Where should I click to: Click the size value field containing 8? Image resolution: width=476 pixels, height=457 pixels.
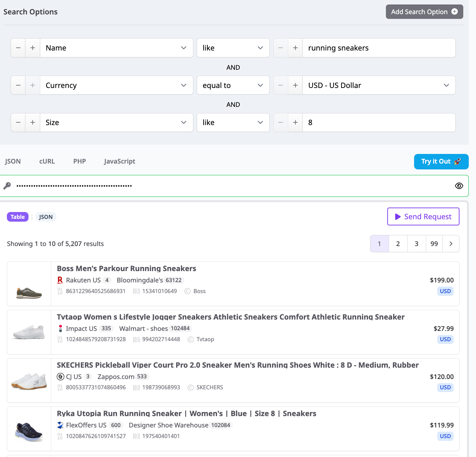[379, 122]
